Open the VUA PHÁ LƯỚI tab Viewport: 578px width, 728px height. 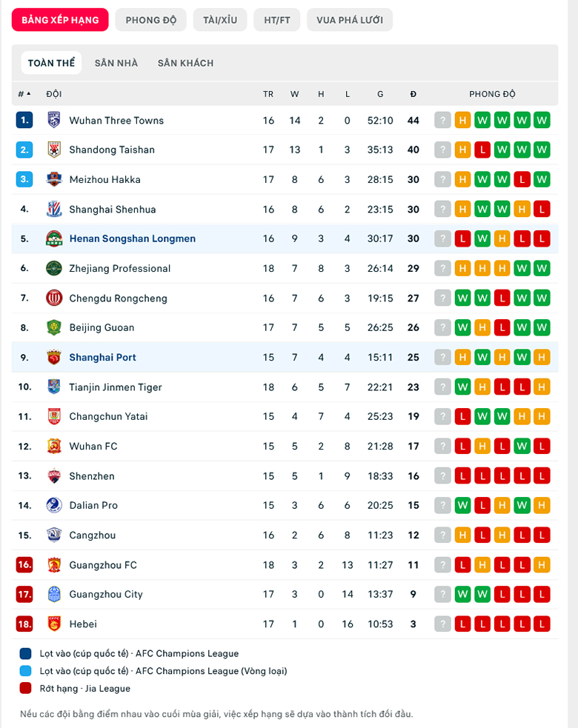350,20
